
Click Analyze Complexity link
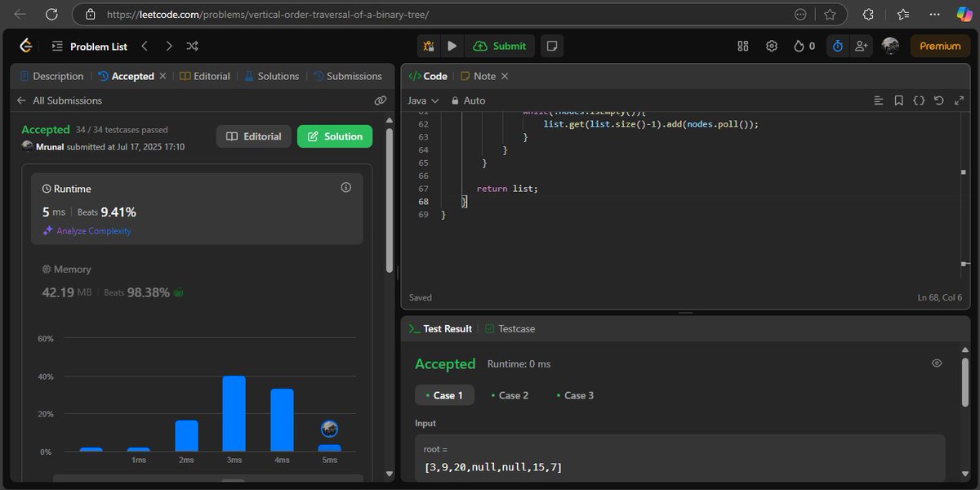tap(87, 231)
